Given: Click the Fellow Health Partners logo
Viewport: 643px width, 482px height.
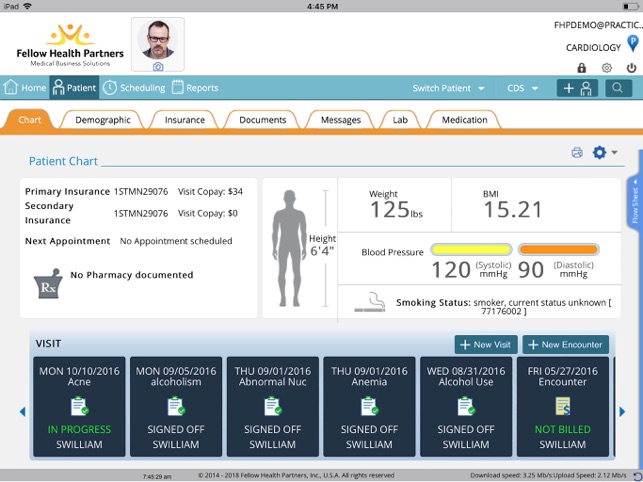Looking at the screenshot, I should click(x=70, y=45).
